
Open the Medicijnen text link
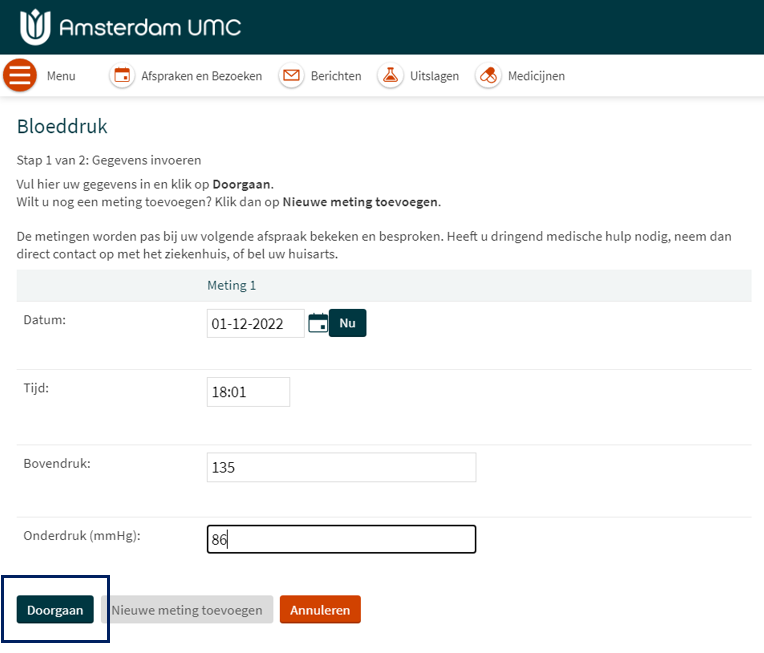[536, 76]
